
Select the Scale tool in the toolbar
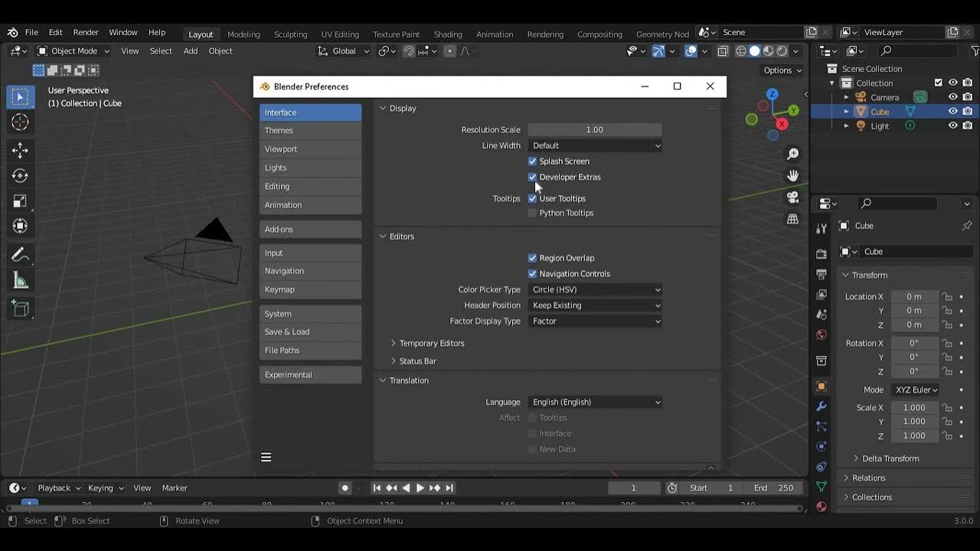point(21,201)
